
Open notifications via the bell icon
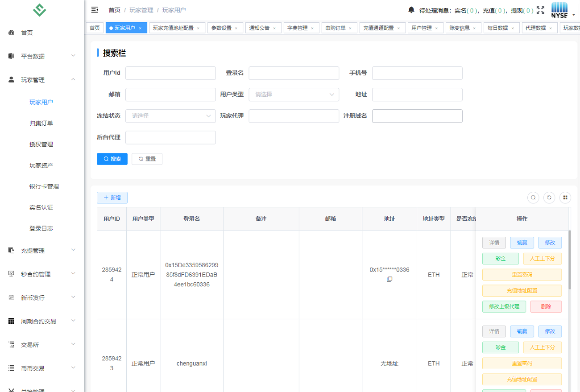tap(411, 10)
